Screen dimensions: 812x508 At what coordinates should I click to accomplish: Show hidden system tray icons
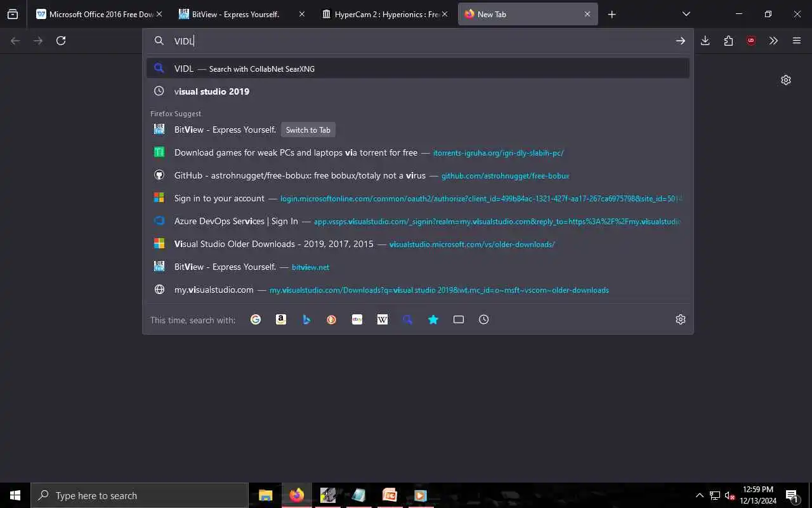pos(700,495)
